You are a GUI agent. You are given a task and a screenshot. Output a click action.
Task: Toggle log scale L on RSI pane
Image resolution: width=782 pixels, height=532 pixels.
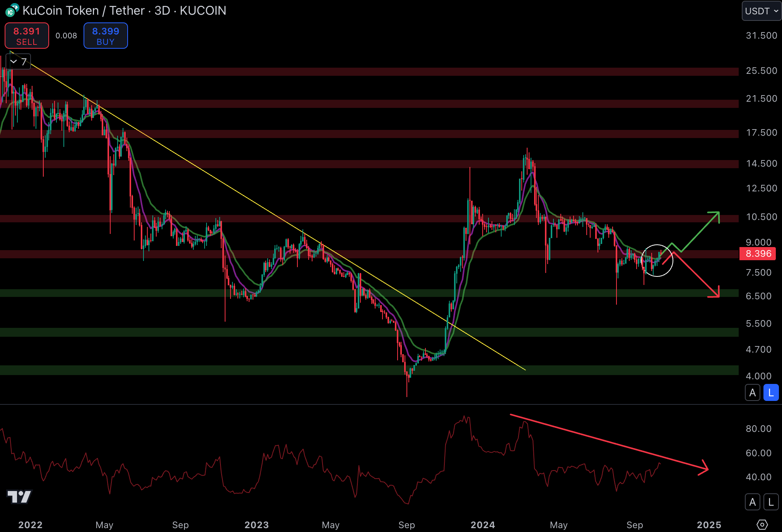[771, 502]
